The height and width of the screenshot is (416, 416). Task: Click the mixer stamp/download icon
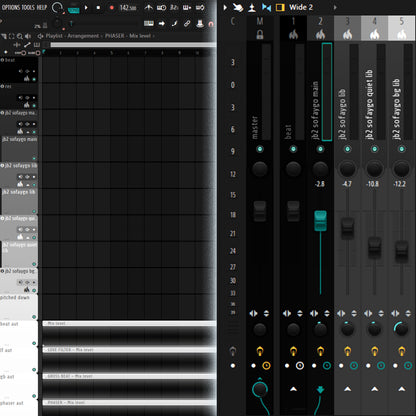tap(252, 7)
